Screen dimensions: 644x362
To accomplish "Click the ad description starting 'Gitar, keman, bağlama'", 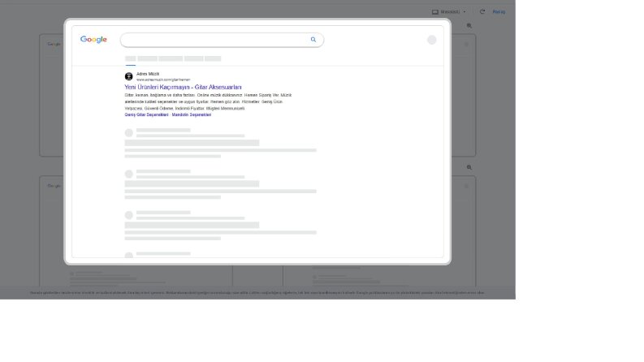I will click(x=208, y=101).
